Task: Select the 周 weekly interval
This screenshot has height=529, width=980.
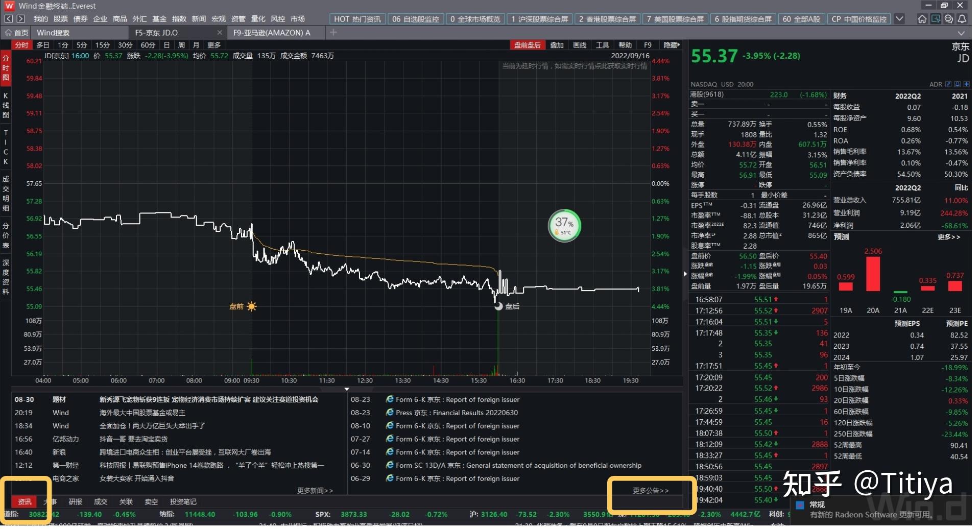Action: (x=182, y=45)
